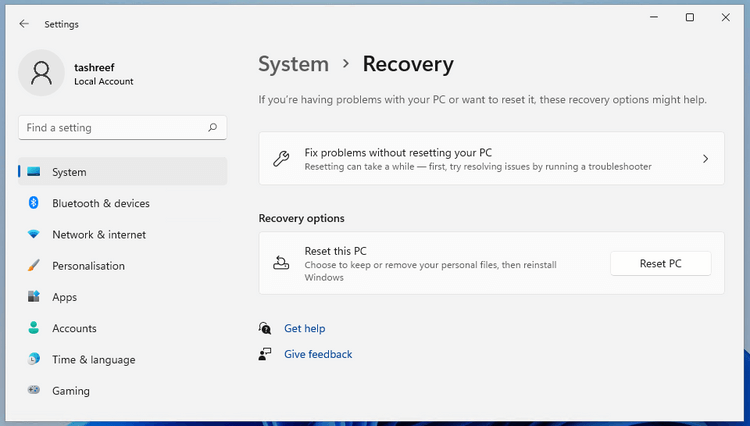The width and height of the screenshot is (750, 426).
Task: Open the Get help link
Action: [x=304, y=328]
